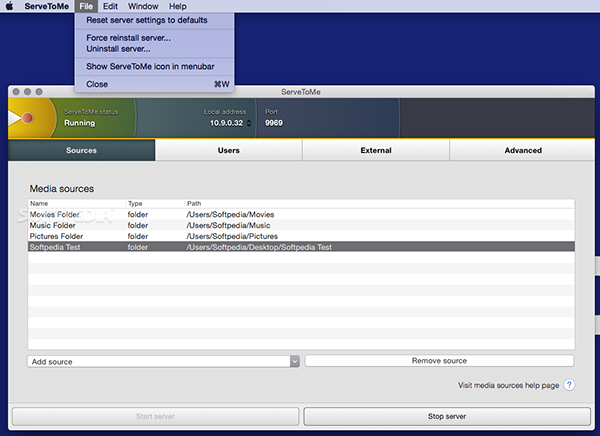Click the Stop server button
The height and width of the screenshot is (436, 600).
[x=447, y=416]
